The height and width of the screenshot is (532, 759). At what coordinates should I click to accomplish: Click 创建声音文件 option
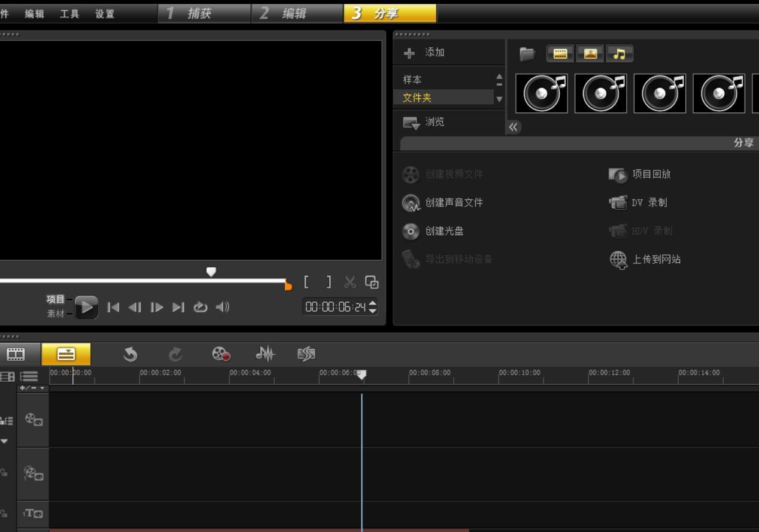coord(442,202)
